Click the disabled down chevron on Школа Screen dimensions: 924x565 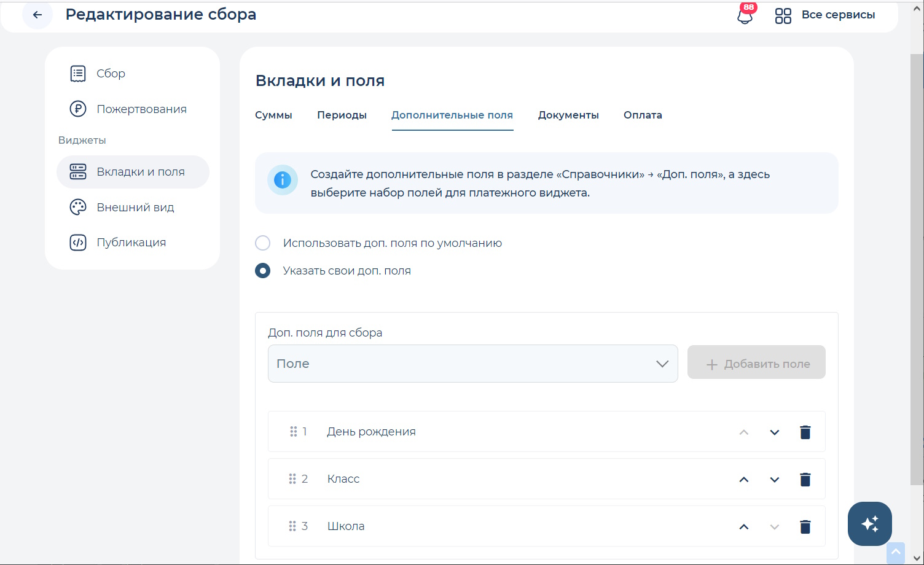pyautogui.click(x=775, y=527)
